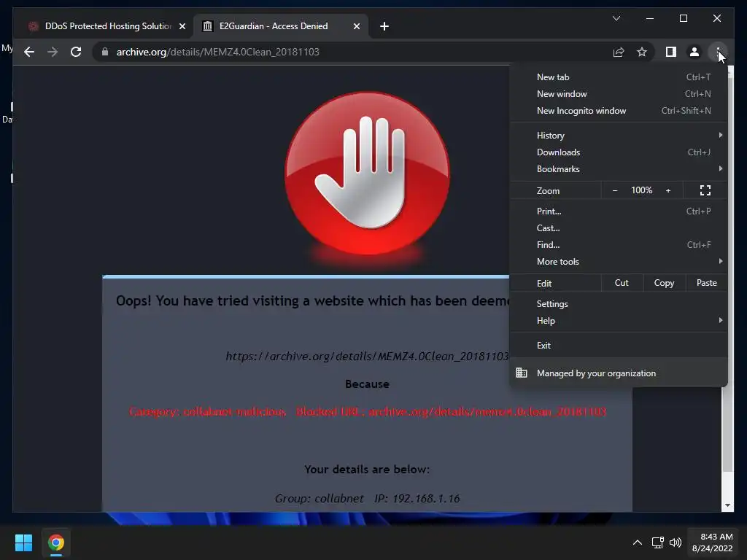Click the browser forward arrow
The width and height of the screenshot is (747, 560).
53,52
